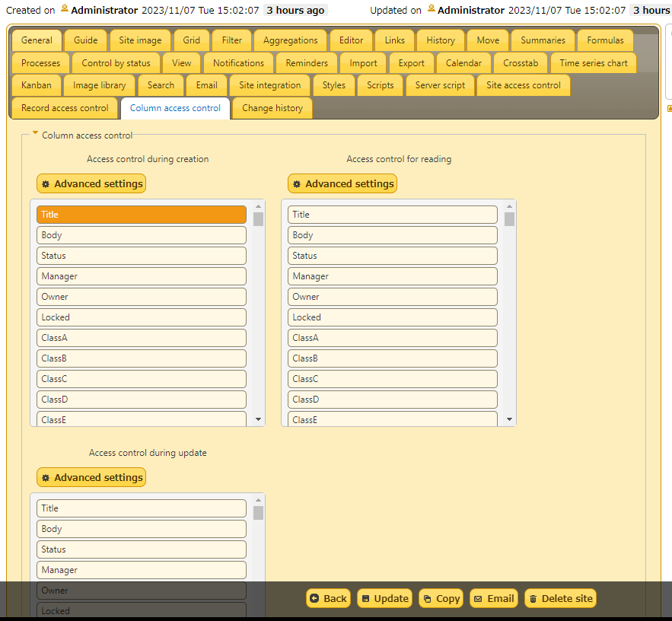672x621 pixels.
Task: Click the Update button
Action: [384, 598]
